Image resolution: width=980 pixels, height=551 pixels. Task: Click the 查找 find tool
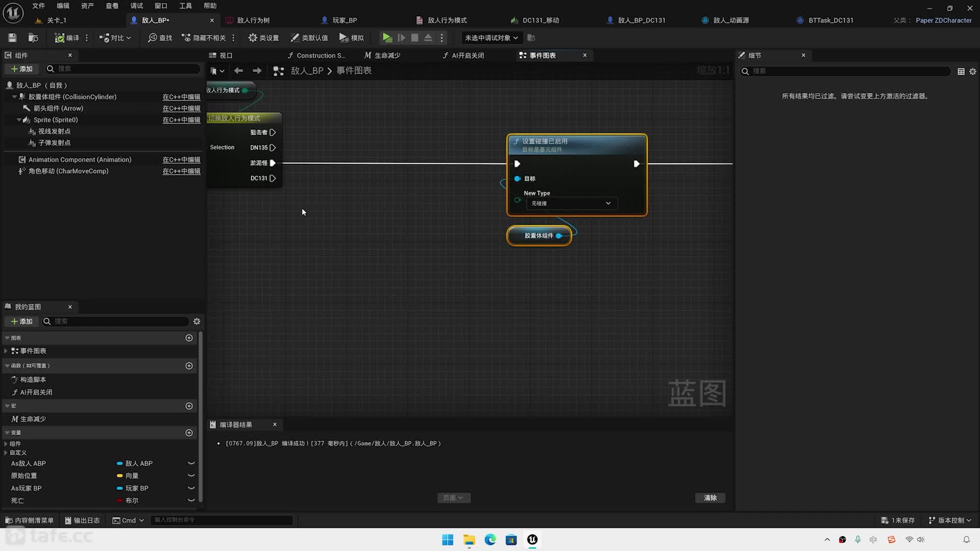coord(160,38)
